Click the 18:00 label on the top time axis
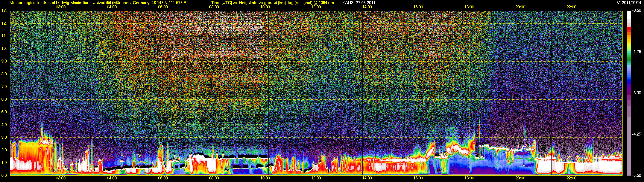Viewport: 644px width, 182px height. (x=469, y=7)
